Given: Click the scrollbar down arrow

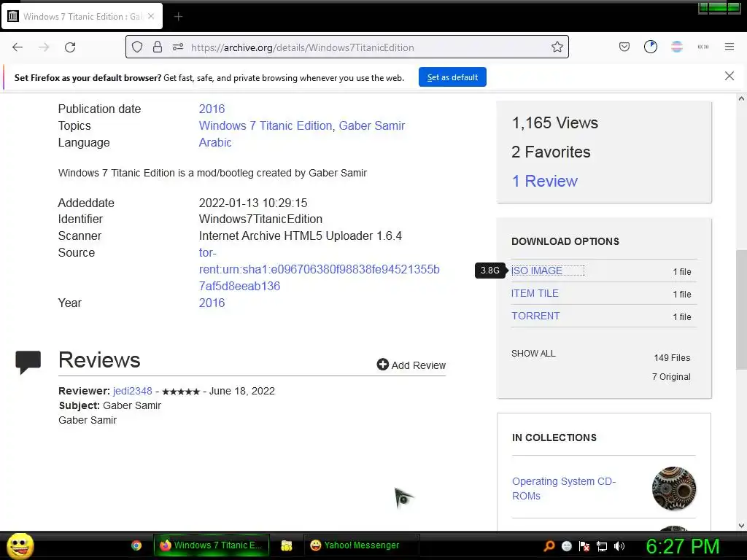Looking at the screenshot, I should 741,526.
